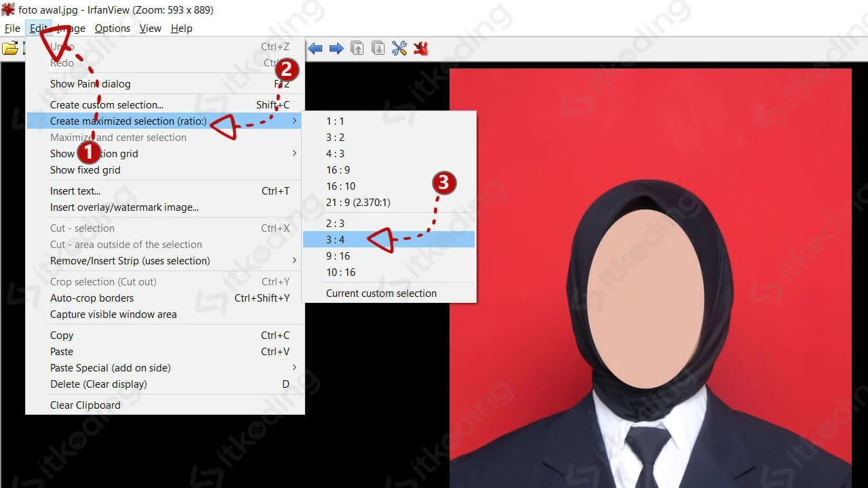868x488 pixels.
Task: Choose Paste from the Edit menu
Action: tap(165, 352)
